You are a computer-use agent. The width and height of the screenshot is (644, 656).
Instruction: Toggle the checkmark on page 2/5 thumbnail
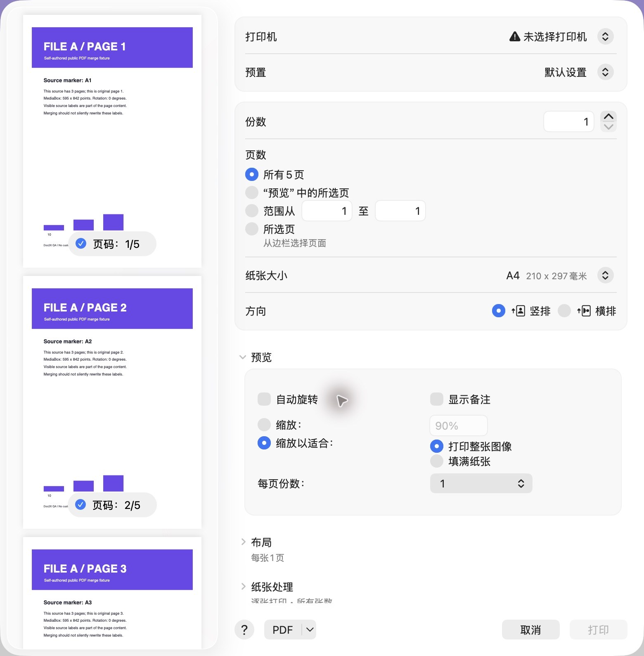[x=80, y=504]
